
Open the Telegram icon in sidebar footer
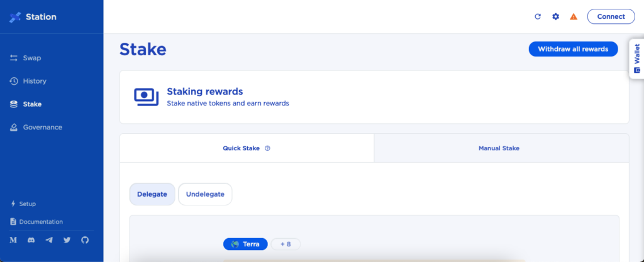click(49, 240)
